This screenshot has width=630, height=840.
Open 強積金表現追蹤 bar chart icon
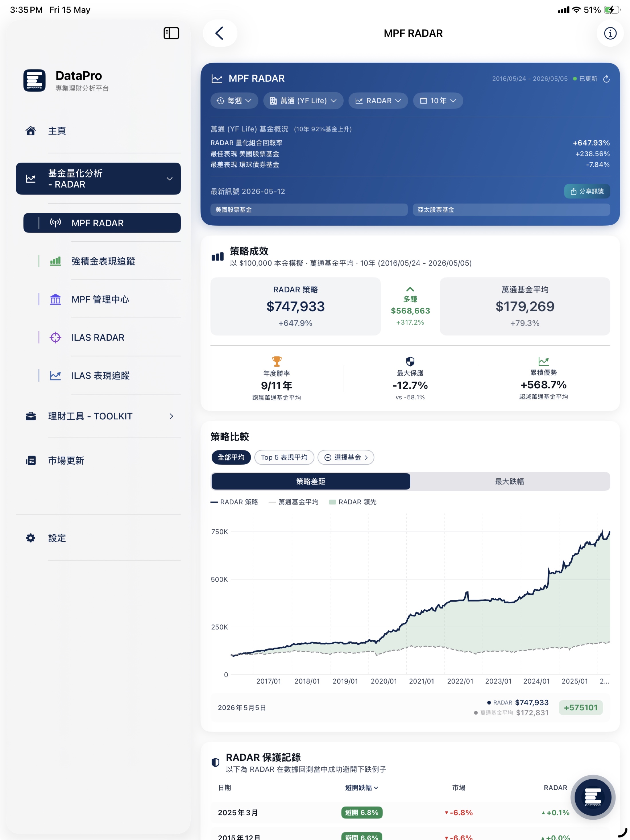click(x=56, y=261)
